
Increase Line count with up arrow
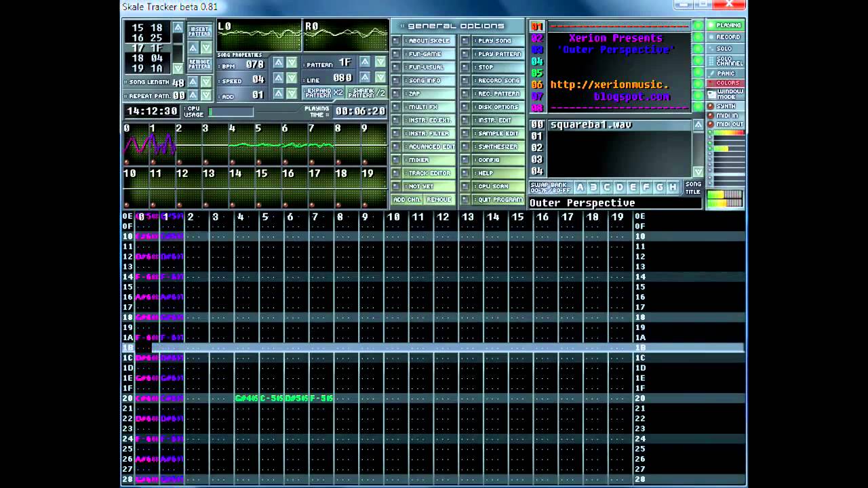[x=365, y=77]
